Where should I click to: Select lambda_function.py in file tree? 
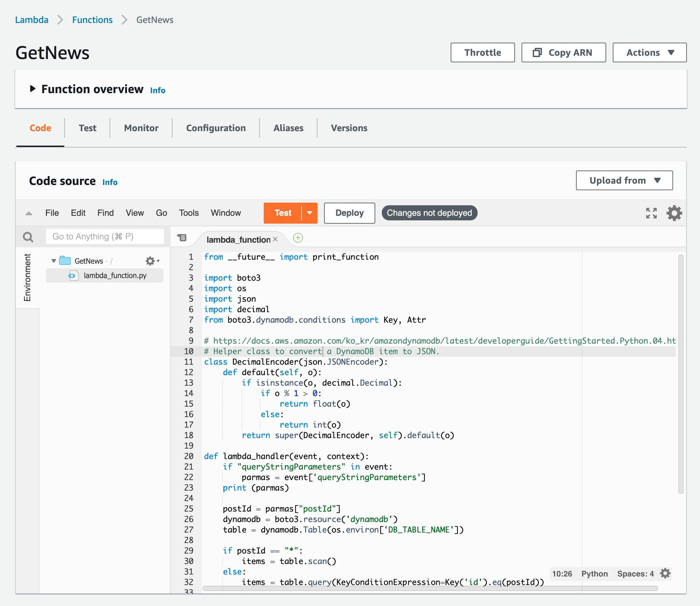pos(105,275)
